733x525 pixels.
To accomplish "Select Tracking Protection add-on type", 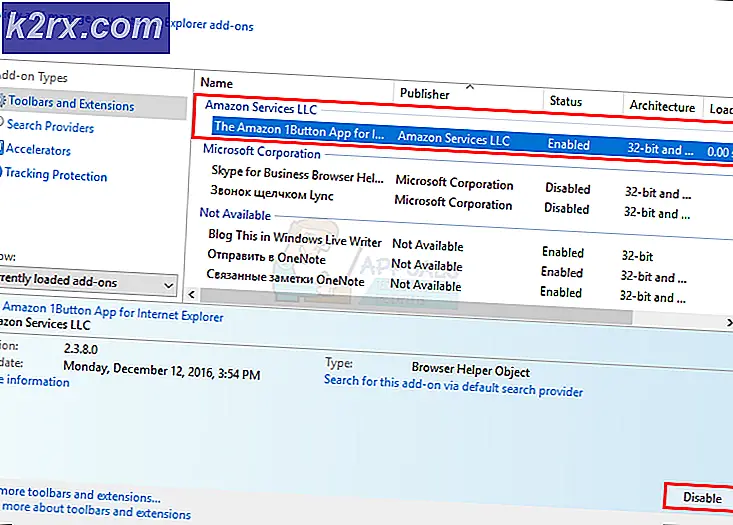I will (56, 175).
